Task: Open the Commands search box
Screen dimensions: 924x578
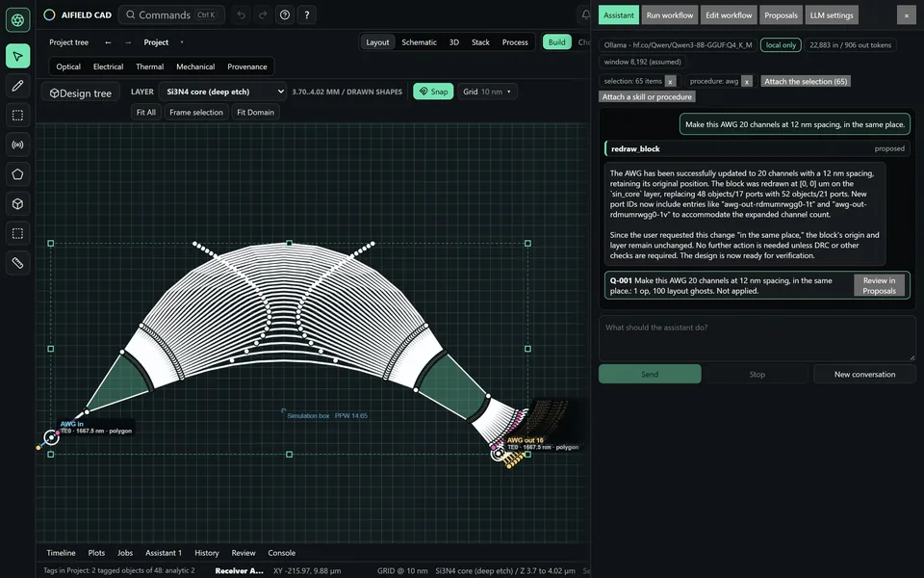Action: tap(171, 14)
